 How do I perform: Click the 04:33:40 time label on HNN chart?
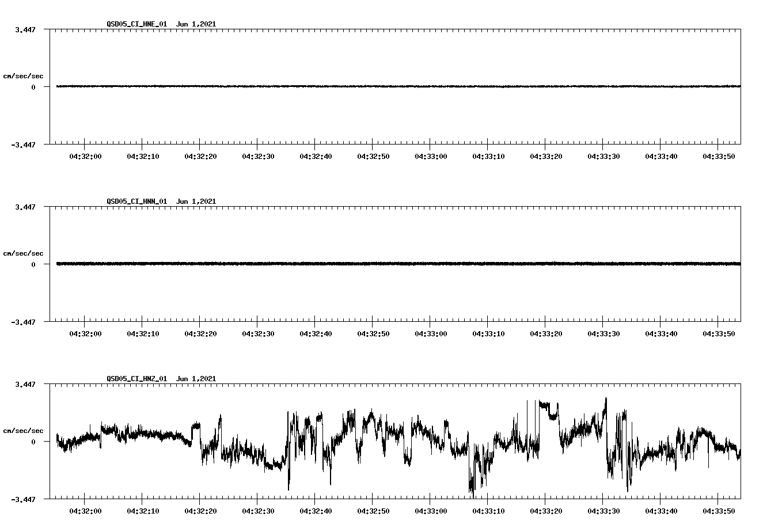tap(661, 334)
